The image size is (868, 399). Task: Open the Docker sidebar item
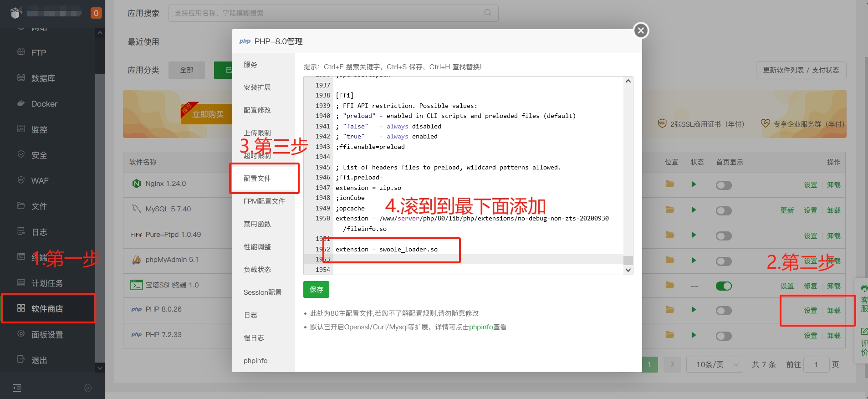click(44, 104)
